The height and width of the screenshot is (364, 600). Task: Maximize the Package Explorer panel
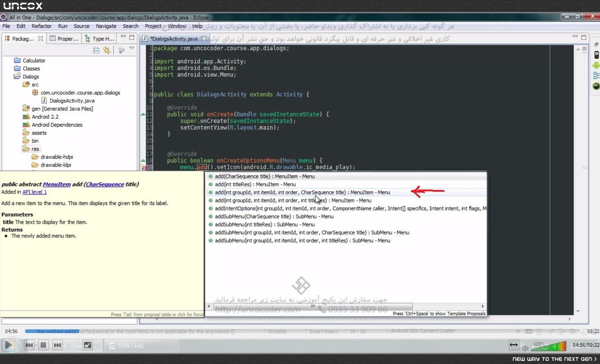click(132, 38)
